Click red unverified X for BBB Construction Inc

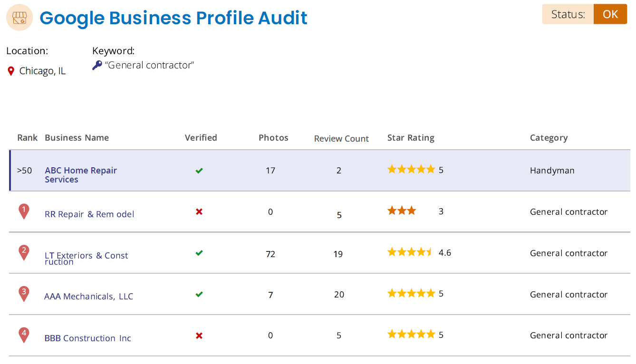(199, 335)
